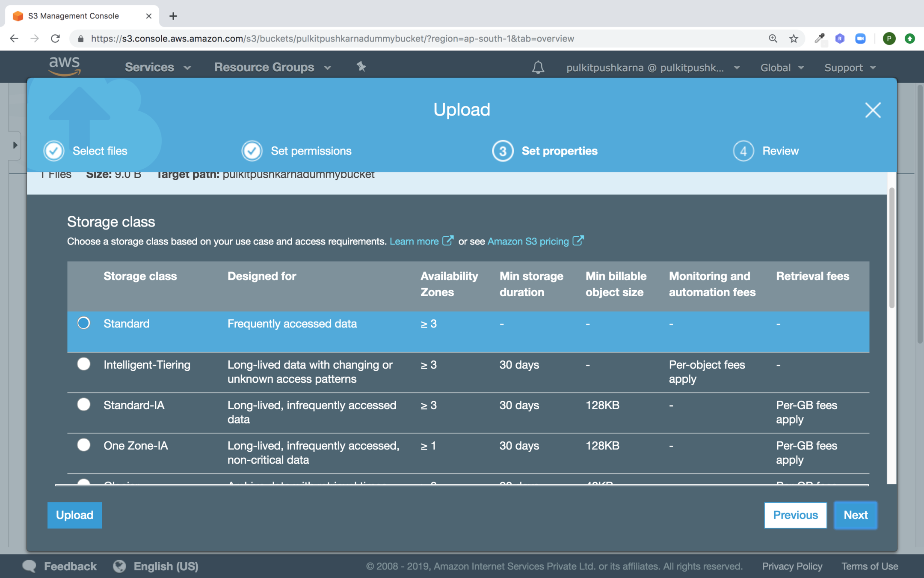The width and height of the screenshot is (924, 578).
Task: Reload the page with the refresh icon
Action: (x=55, y=39)
